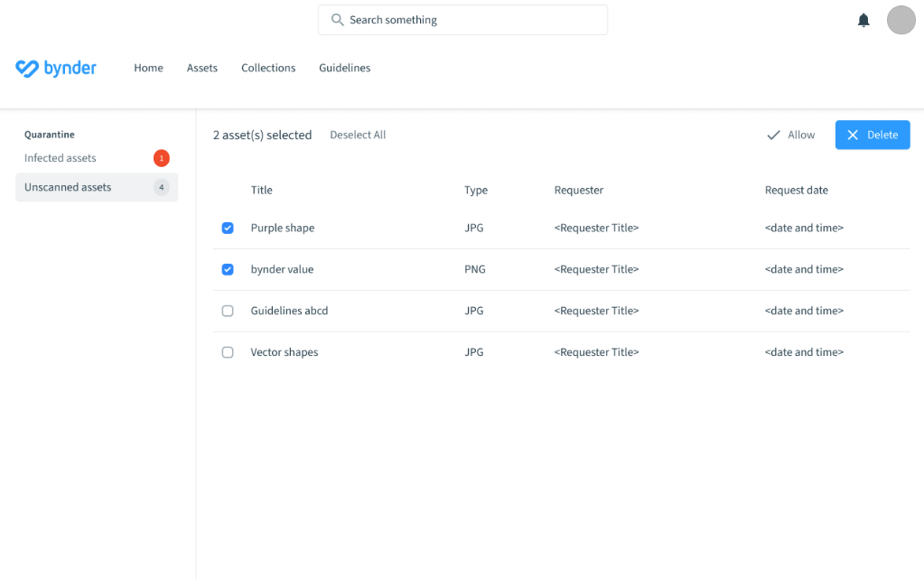Image resolution: width=924 pixels, height=579 pixels.
Task: Go to the Assets menu
Action: click(202, 68)
